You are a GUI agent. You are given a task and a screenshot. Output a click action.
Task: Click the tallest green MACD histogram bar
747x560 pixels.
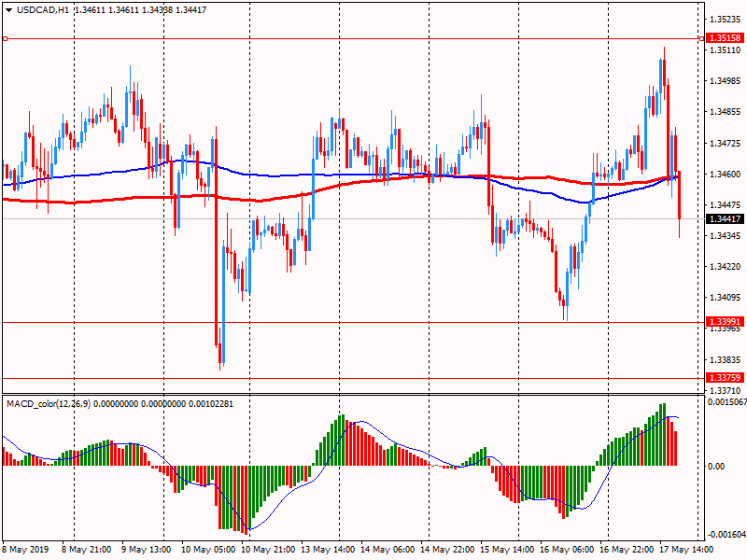(664, 434)
